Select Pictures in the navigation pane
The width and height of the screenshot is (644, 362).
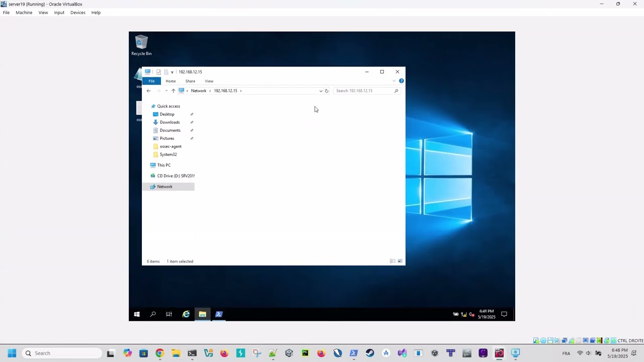click(167, 138)
